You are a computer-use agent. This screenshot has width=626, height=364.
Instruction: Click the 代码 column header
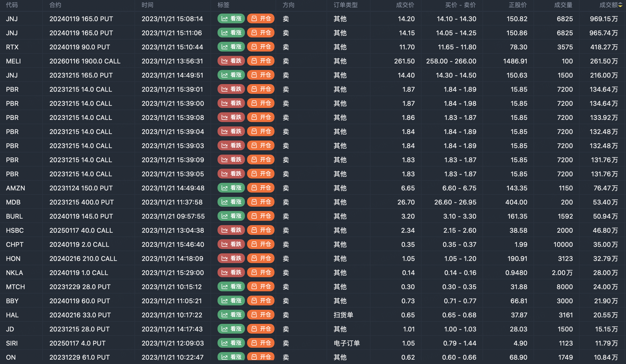[12, 5]
